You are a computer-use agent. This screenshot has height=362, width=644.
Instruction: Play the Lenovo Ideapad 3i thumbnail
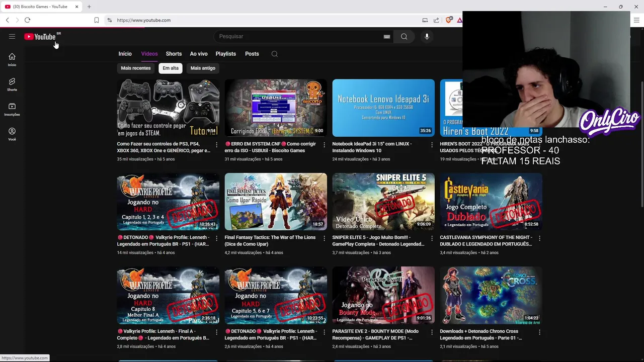[x=383, y=108]
